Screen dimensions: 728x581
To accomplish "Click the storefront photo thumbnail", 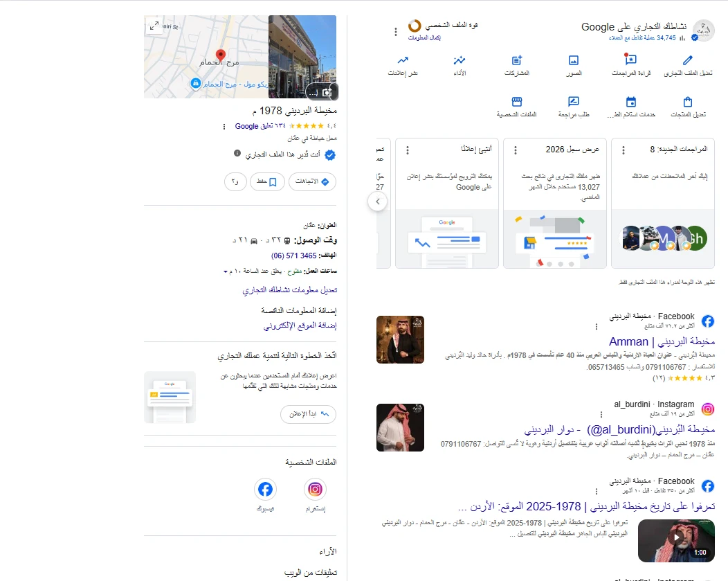I will tap(302, 57).
